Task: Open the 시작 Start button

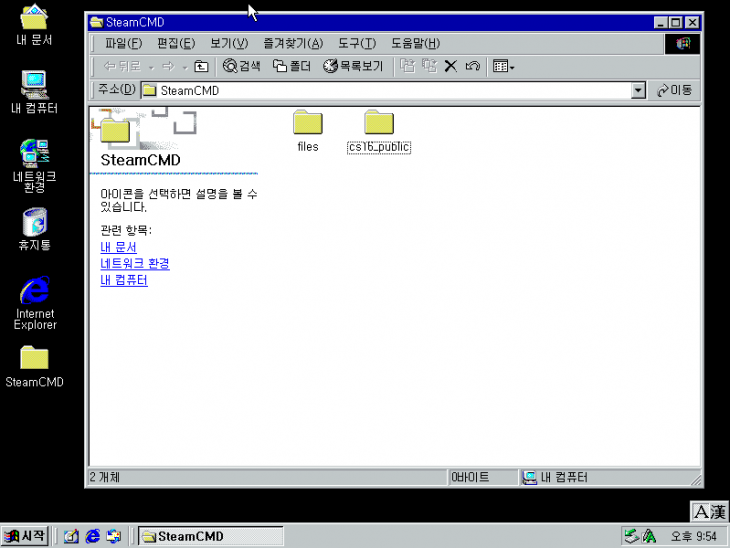Action: tap(25, 536)
